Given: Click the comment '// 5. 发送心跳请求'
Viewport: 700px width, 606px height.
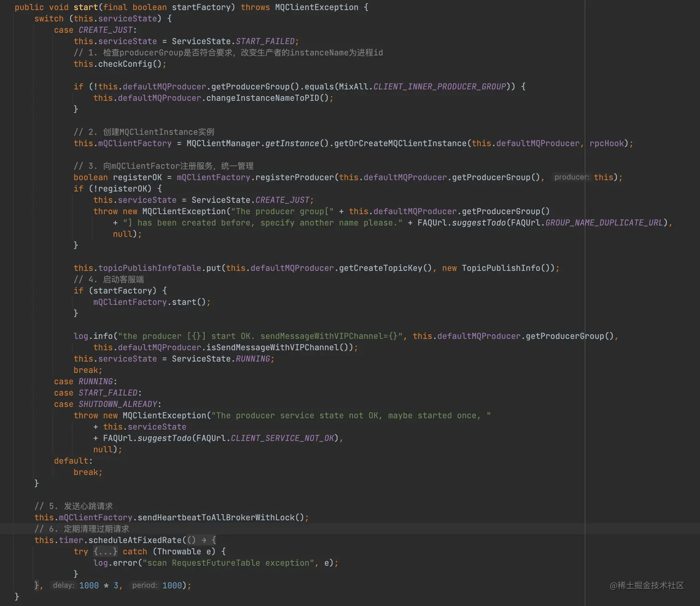Looking at the screenshot, I should tap(74, 506).
